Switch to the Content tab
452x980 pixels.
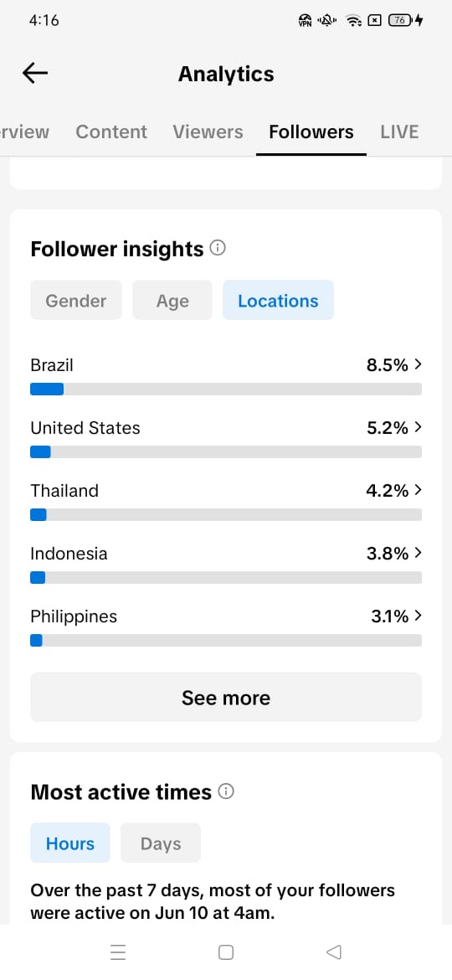point(111,132)
